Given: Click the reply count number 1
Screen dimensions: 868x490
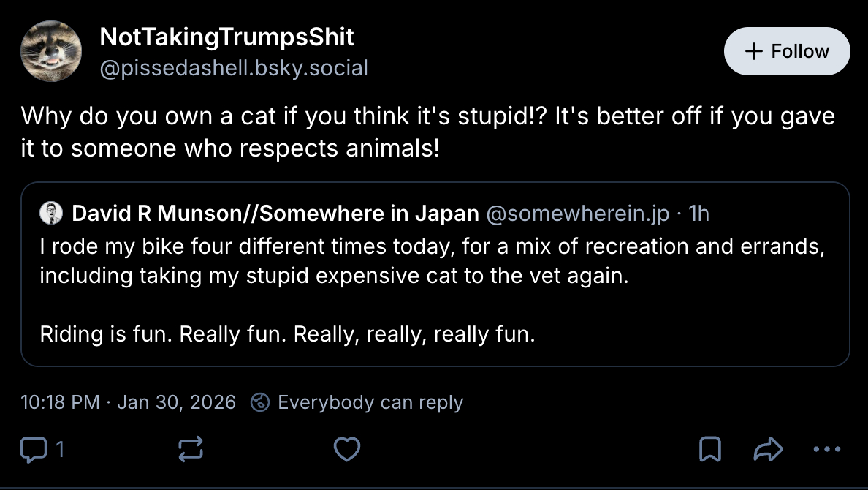Looking at the screenshot, I should pyautogui.click(x=60, y=449).
